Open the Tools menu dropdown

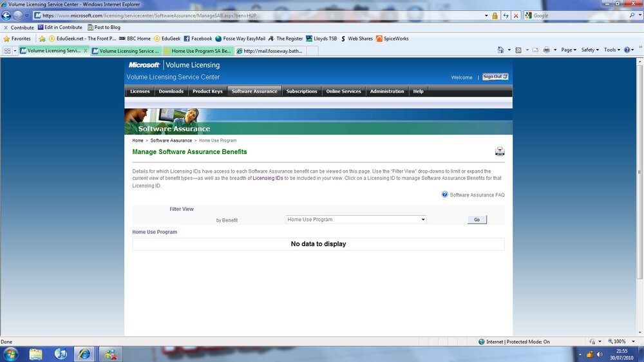612,50
